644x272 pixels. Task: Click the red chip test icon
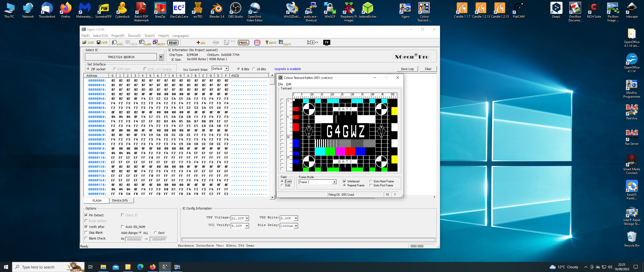tap(257, 43)
